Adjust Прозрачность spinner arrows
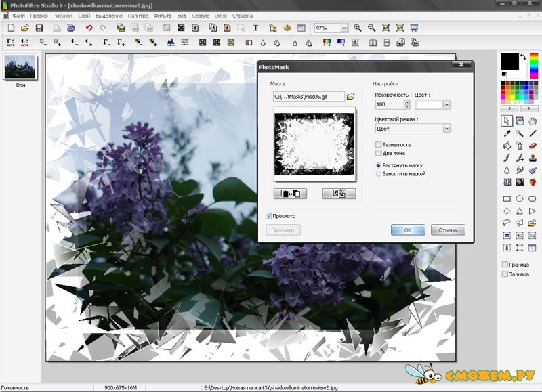This screenshot has width=542, height=392. [407, 104]
